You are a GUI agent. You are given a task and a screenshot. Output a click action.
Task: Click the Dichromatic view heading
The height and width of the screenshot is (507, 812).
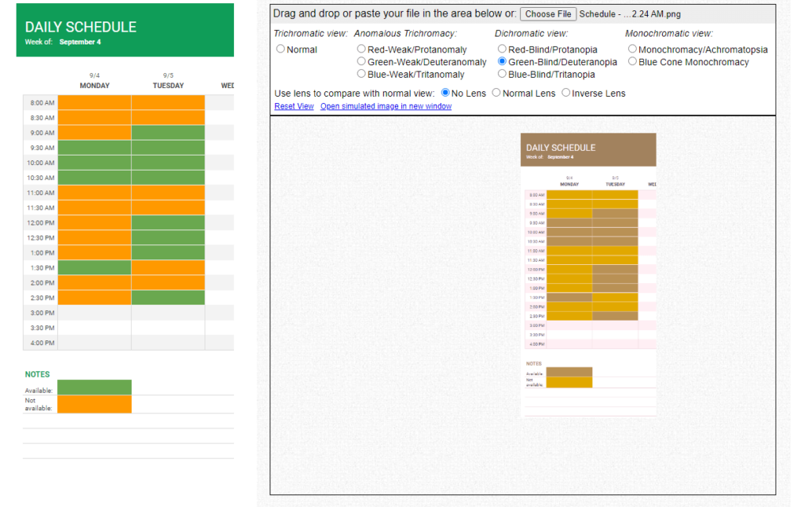pos(531,33)
